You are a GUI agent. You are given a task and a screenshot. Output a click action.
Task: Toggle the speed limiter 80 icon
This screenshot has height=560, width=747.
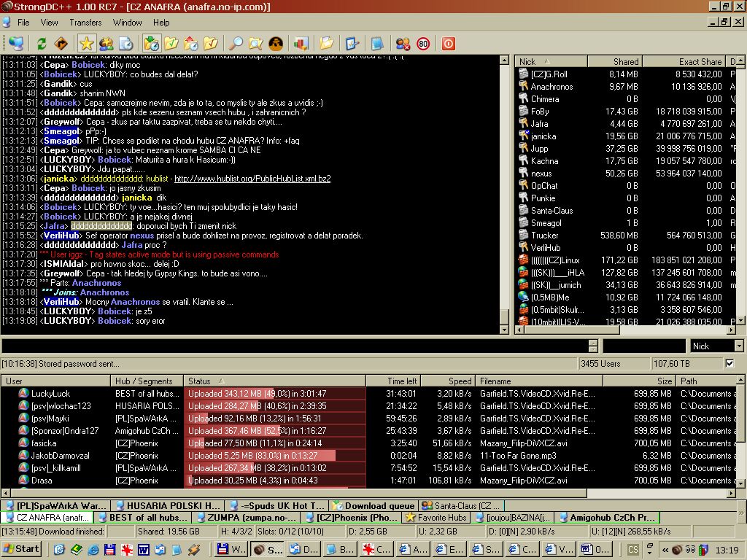(x=423, y=44)
